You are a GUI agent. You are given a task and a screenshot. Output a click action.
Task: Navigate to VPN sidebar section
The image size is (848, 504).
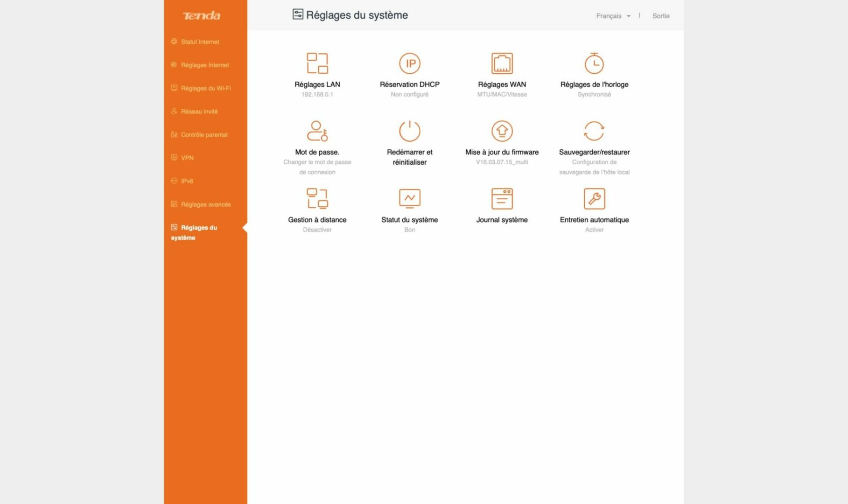[x=187, y=158]
